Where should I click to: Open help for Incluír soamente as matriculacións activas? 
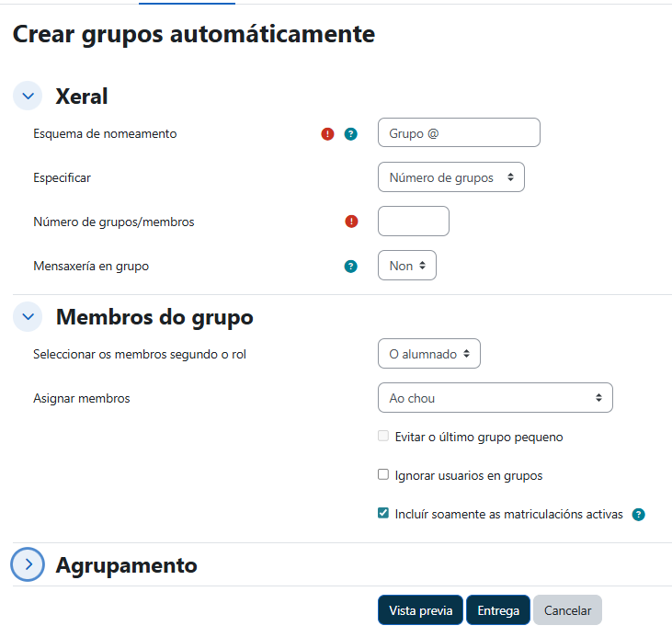639,515
